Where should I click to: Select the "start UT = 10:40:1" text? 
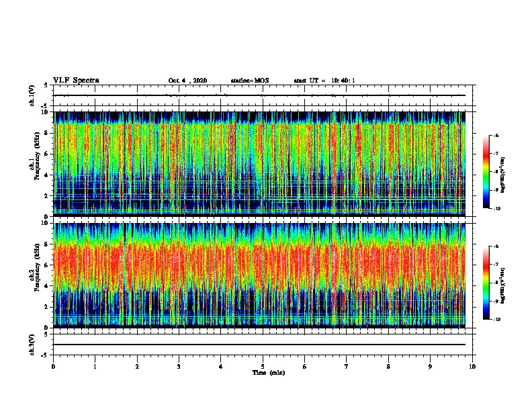tap(324, 81)
